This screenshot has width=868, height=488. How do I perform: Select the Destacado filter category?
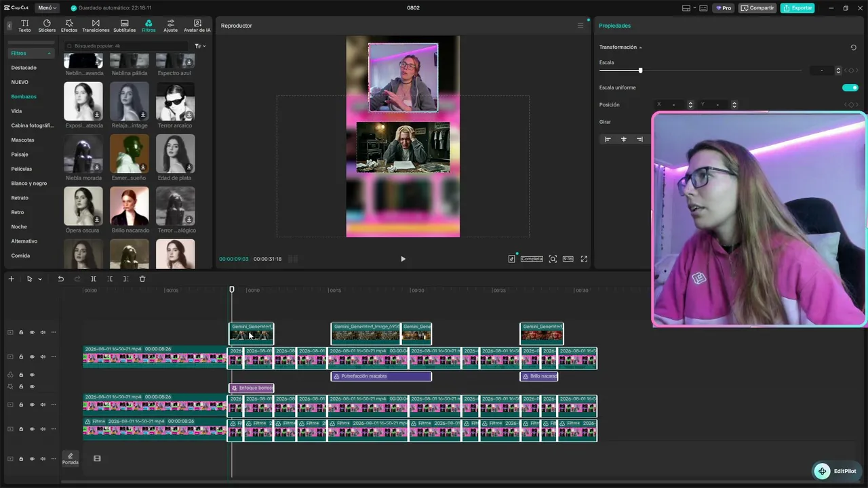click(x=24, y=68)
